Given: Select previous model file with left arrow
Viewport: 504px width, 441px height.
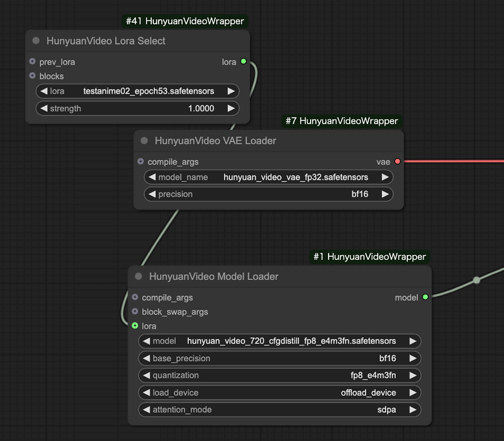Looking at the screenshot, I should [147, 341].
